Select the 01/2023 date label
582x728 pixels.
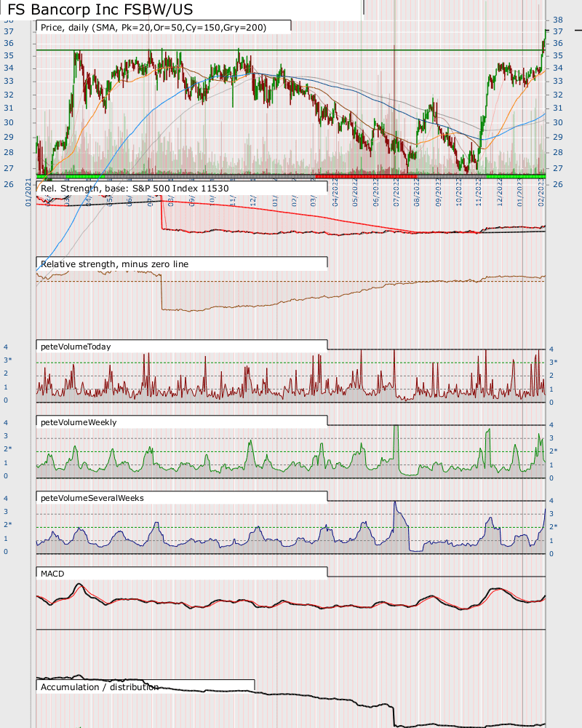click(x=520, y=191)
